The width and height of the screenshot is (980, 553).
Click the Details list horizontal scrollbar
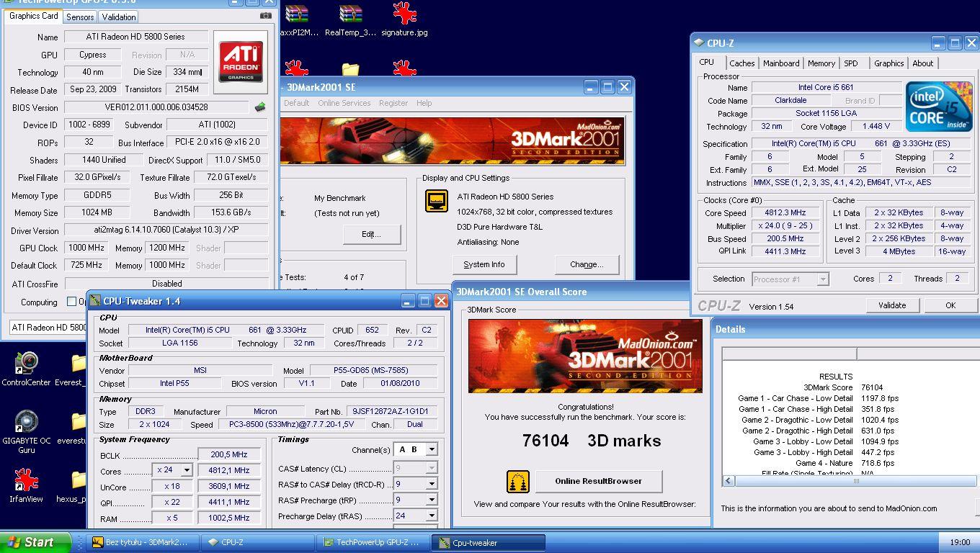coord(850,481)
